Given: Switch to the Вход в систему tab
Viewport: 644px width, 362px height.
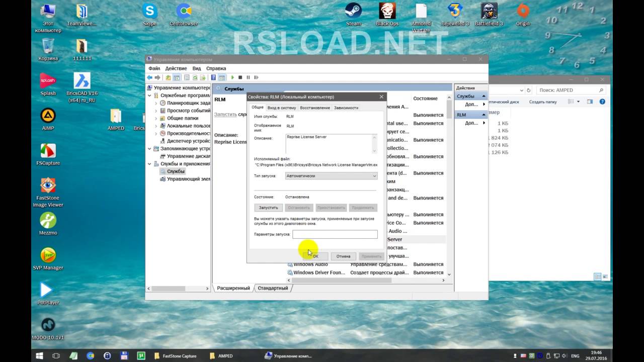Looking at the screenshot, I should click(x=282, y=108).
